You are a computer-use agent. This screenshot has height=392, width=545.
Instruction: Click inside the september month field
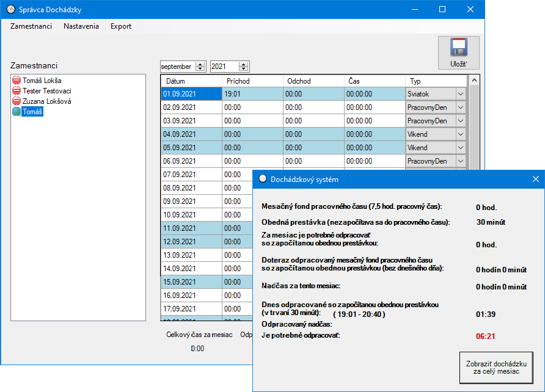[x=178, y=67]
